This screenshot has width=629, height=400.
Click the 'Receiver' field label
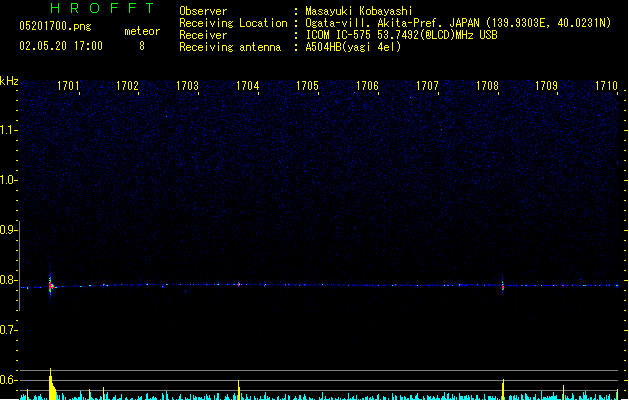[203, 35]
